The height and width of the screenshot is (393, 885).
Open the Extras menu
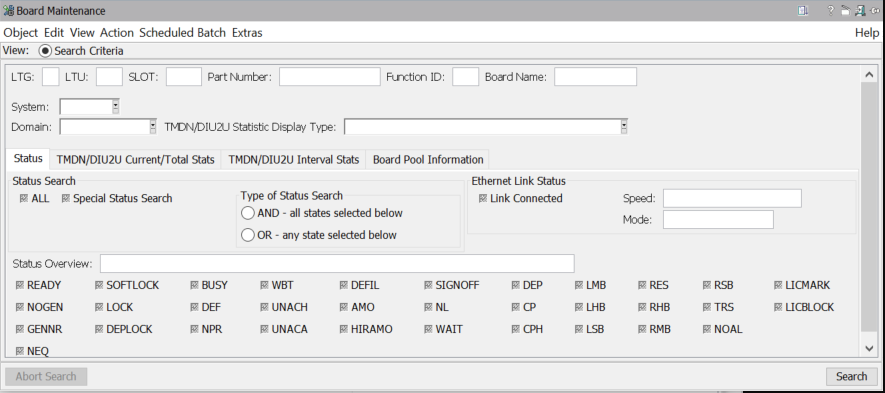[247, 33]
